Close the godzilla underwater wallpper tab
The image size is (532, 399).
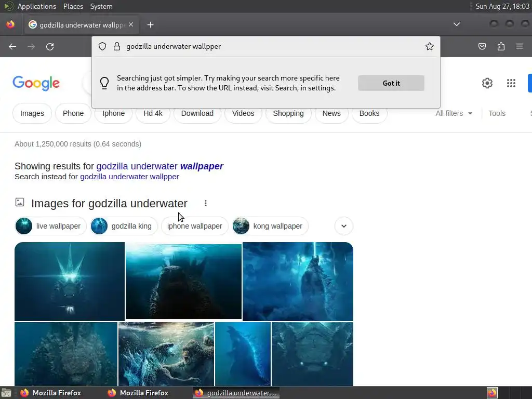(x=131, y=24)
